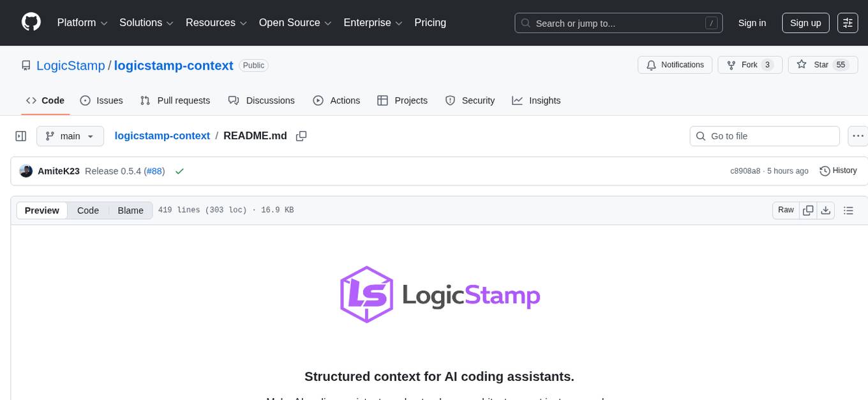
Task: Collapse the file tree side panel
Action: pos(20,135)
